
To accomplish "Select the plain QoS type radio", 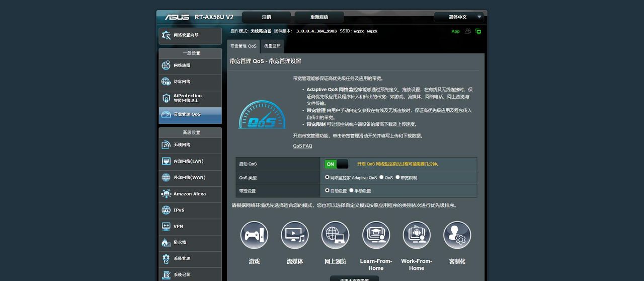I will point(381,177).
